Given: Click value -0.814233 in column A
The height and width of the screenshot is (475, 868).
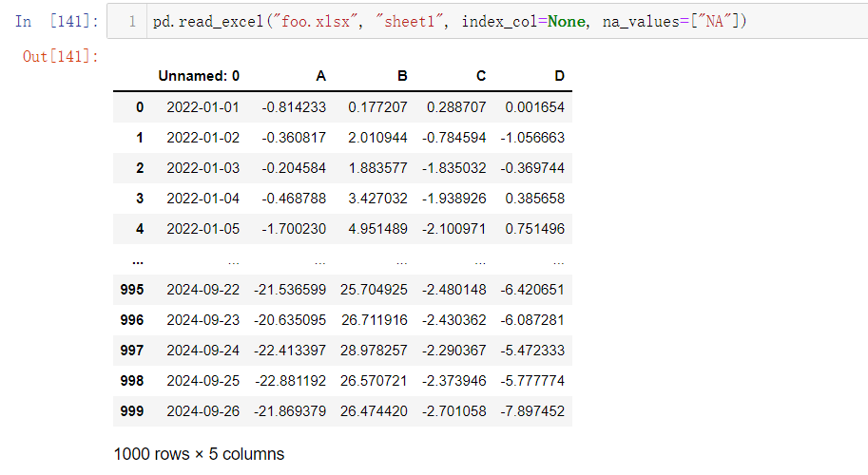Looking at the screenshot, I should click(294, 107).
